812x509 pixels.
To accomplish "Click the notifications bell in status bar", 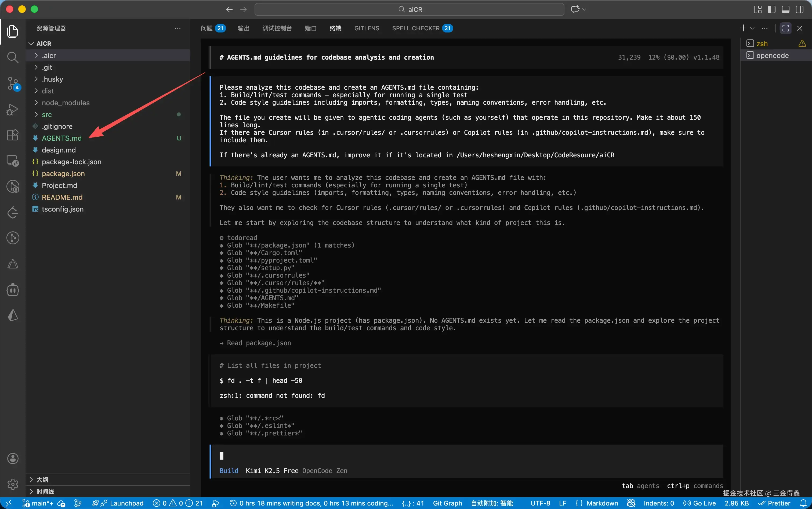I will [804, 503].
